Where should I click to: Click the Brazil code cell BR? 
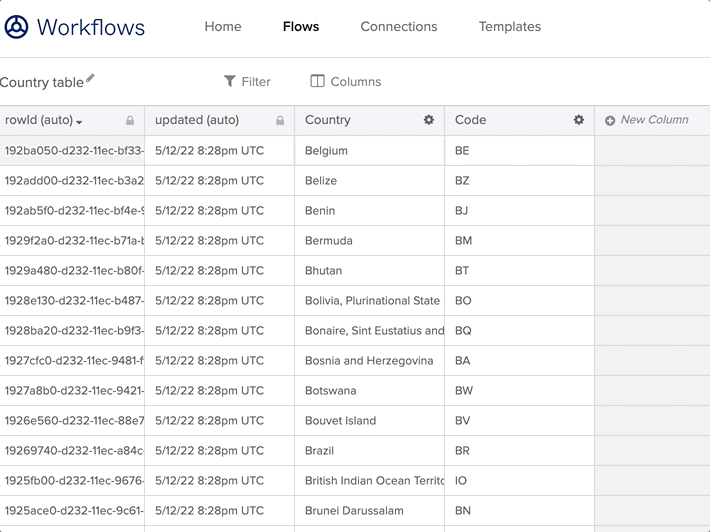(x=462, y=451)
